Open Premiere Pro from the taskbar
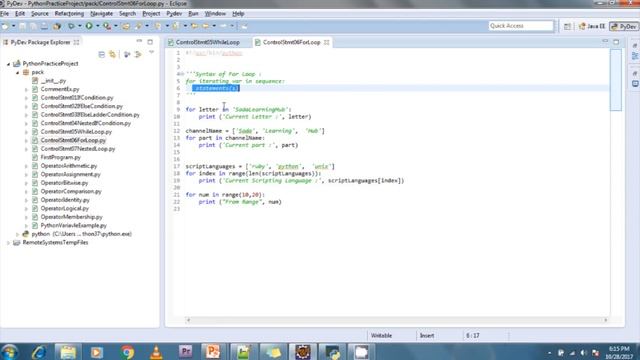 click(185, 352)
